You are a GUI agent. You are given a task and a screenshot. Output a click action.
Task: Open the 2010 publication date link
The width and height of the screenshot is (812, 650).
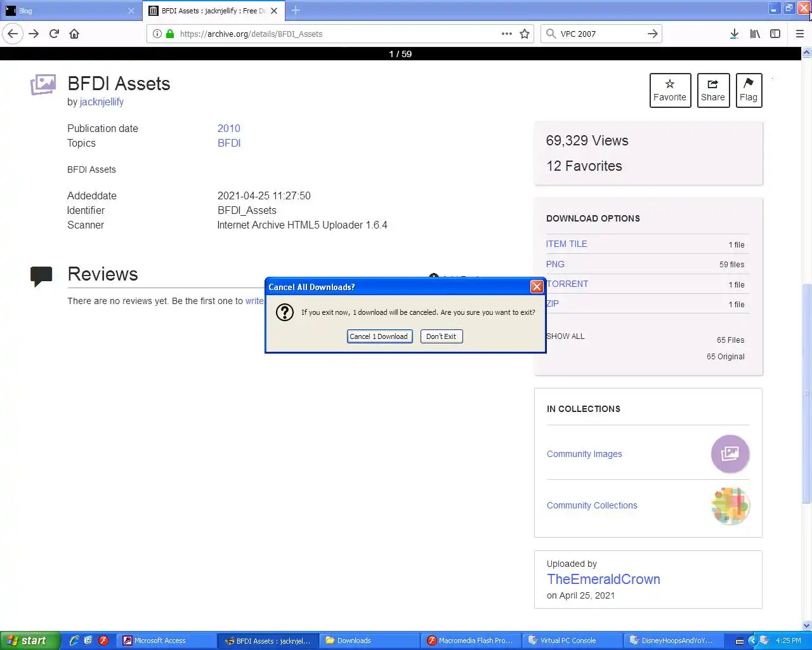[x=229, y=128]
